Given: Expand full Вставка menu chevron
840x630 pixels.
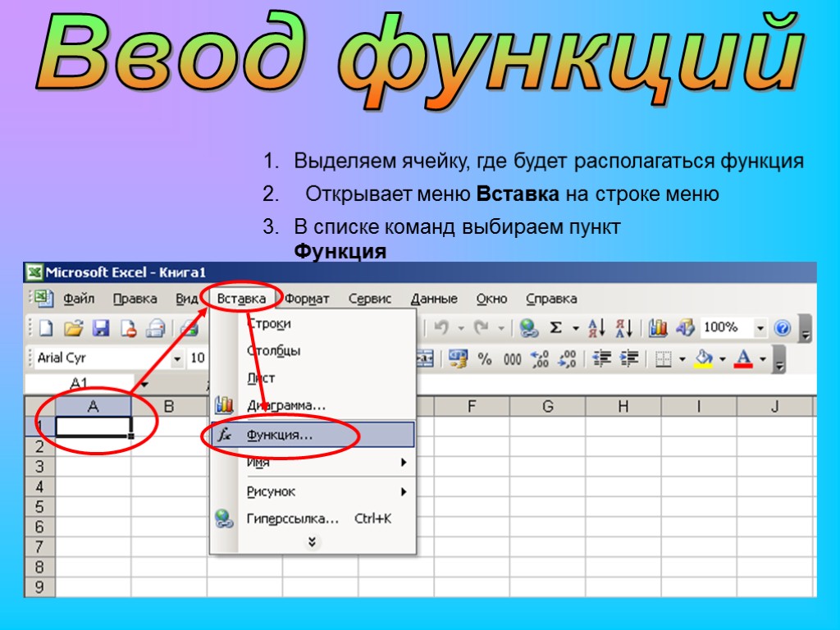Looking at the screenshot, I should point(312,542).
